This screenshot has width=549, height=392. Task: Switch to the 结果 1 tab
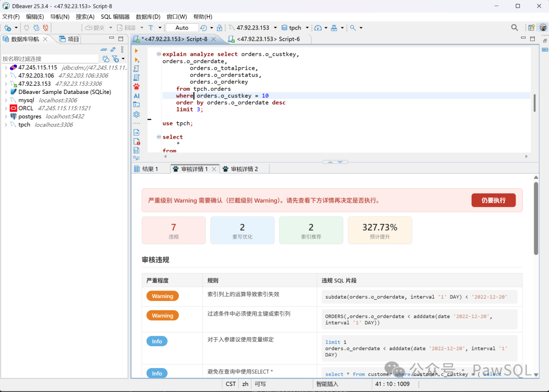146,169
